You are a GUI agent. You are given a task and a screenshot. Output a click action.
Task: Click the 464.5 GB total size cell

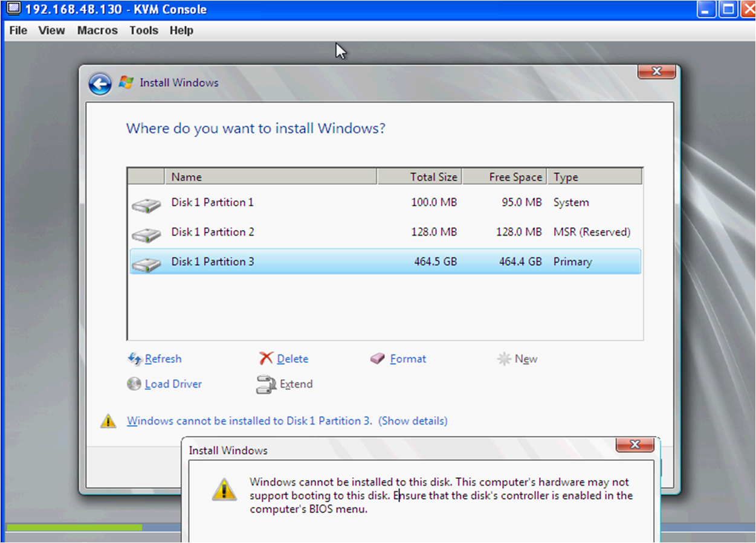coord(434,262)
